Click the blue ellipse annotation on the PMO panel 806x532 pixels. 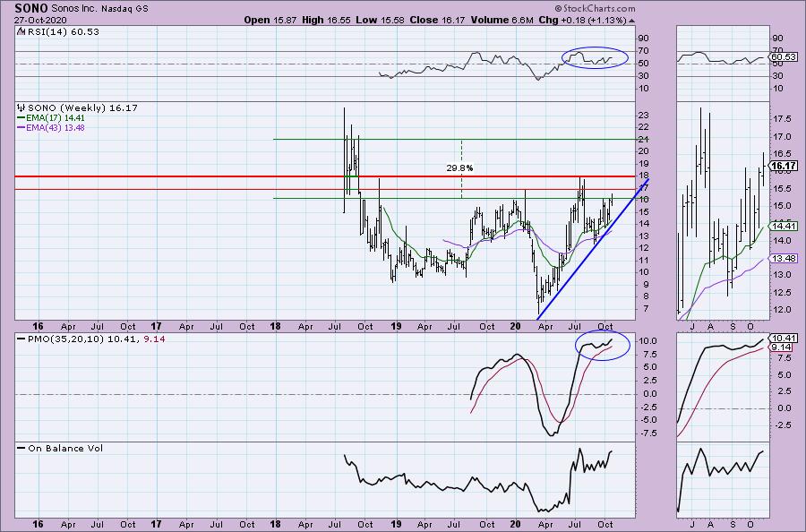click(x=603, y=345)
